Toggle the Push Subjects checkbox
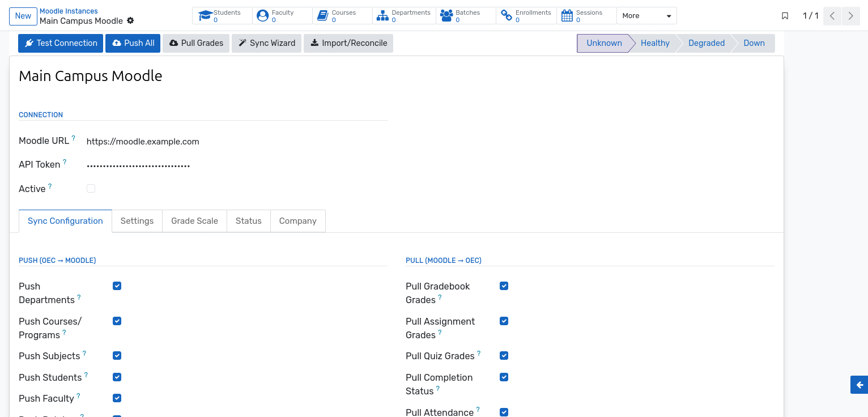This screenshot has height=417, width=868. pyautogui.click(x=117, y=356)
